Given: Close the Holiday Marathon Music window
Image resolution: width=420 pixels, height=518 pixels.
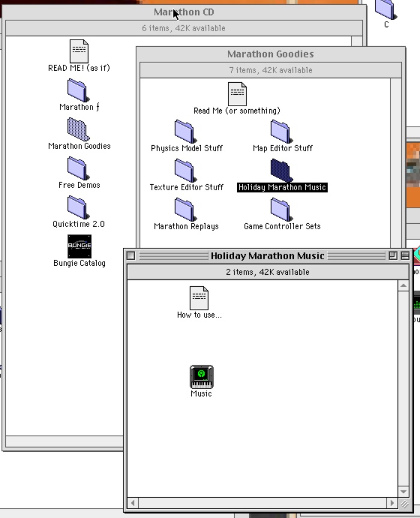Looking at the screenshot, I should pyautogui.click(x=131, y=256).
